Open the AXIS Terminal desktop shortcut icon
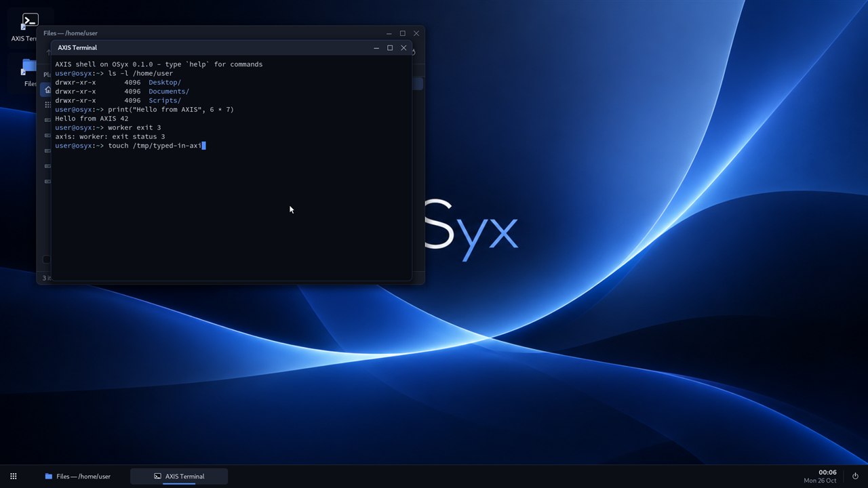The image size is (868, 488). pyautogui.click(x=30, y=21)
